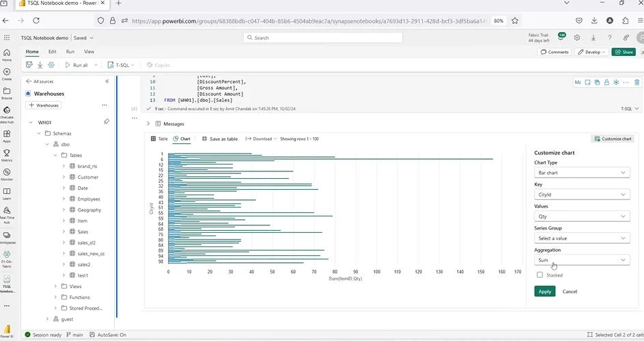The height and width of the screenshot is (342, 644).
Task: Click the help question mark icon
Action: coord(609,38)
